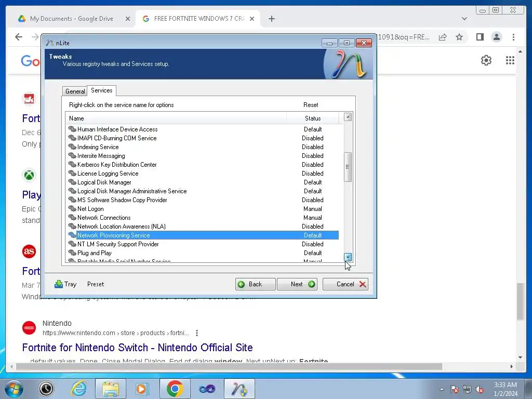
Task: Go back in Chrome browser
Action: [x=19, y=37]
